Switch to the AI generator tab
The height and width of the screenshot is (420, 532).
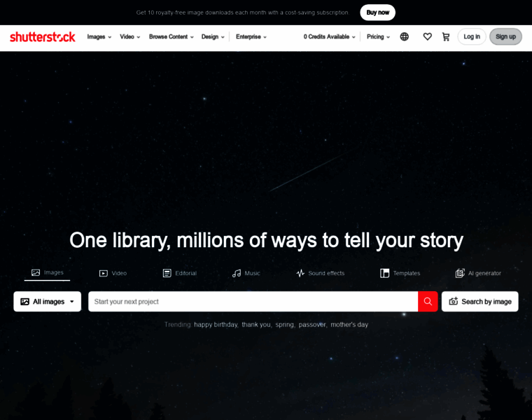click(x=478, y=273)
